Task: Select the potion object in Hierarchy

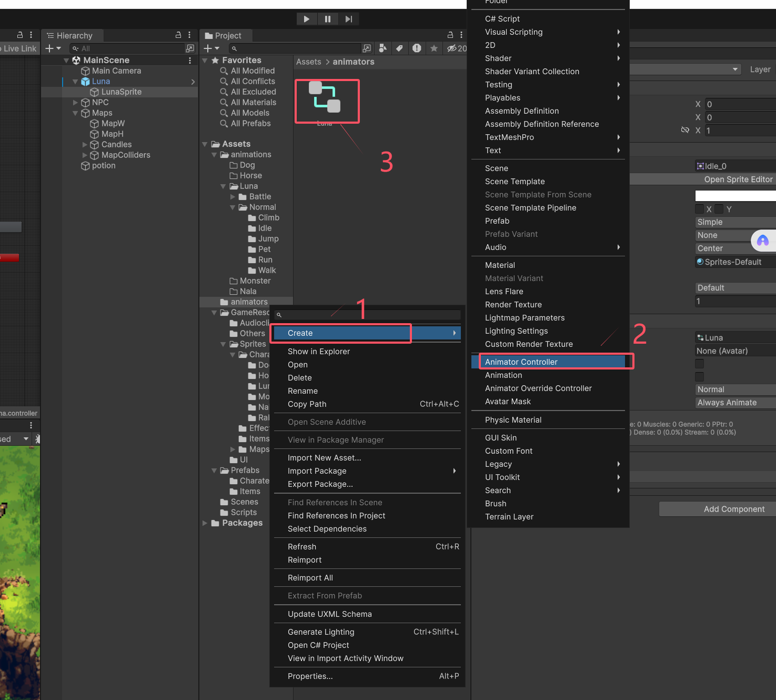Action: (x=104, y=166)
